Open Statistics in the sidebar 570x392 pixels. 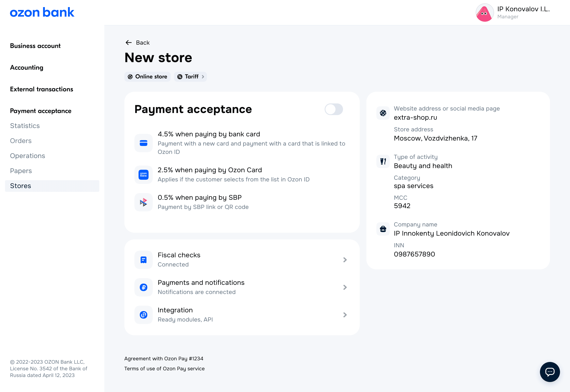(25, 126)
